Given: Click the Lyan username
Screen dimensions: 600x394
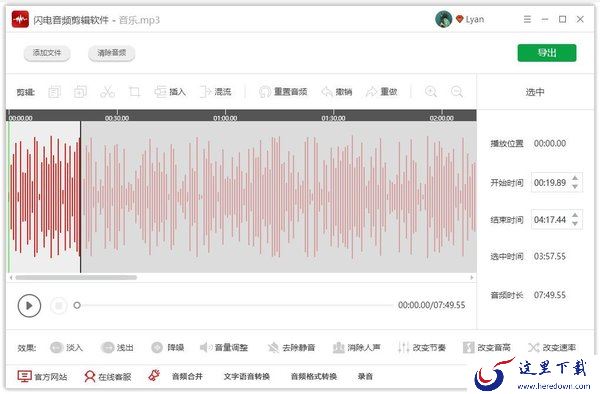Looking at the screenshot, I should 475,19.
